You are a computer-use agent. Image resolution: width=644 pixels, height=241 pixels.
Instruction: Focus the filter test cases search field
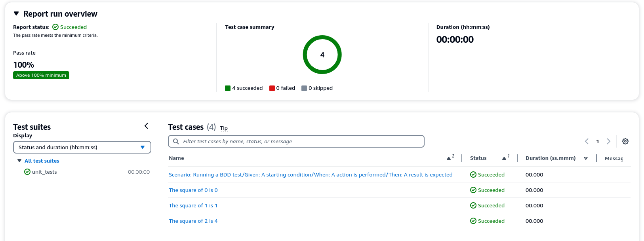[301, 141]
